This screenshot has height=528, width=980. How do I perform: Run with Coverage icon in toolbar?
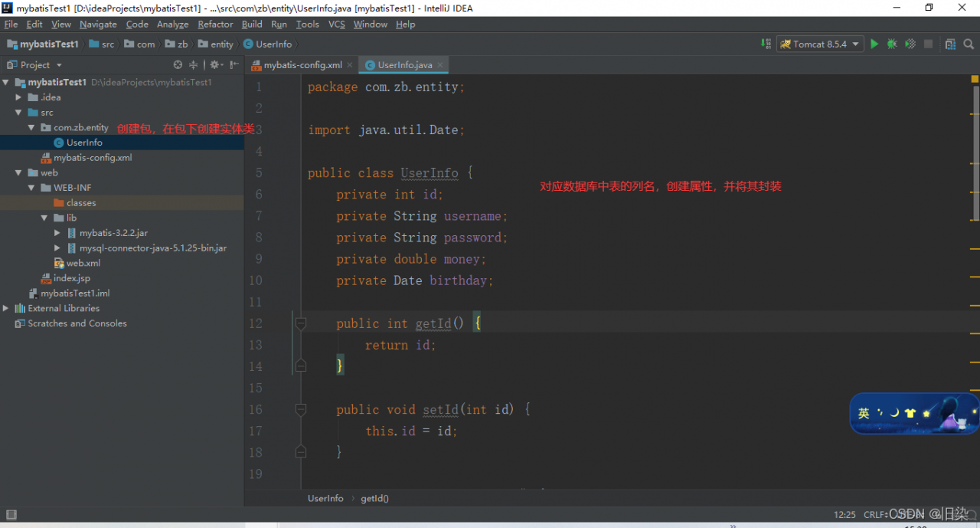[x=910, y=44]
